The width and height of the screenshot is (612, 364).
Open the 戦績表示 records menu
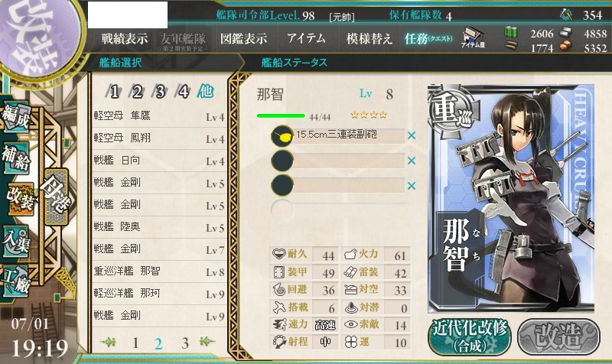point(125,39)
